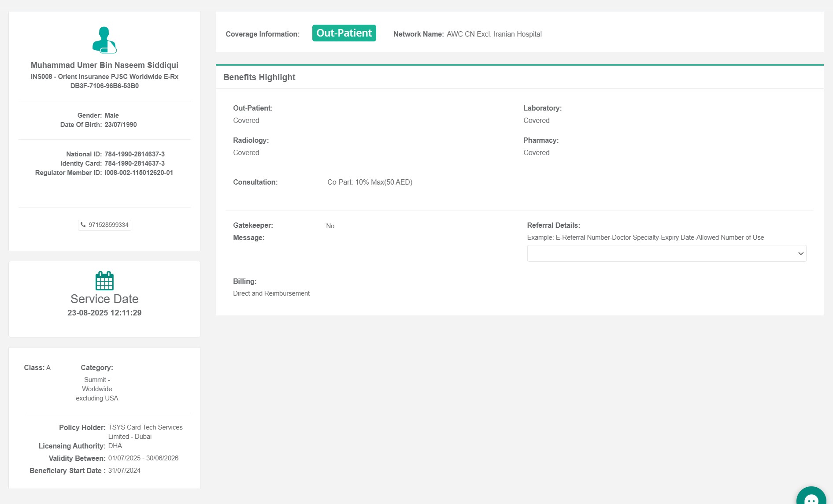Click the Referral Details dropdown chevron arrow

(800, 253)
